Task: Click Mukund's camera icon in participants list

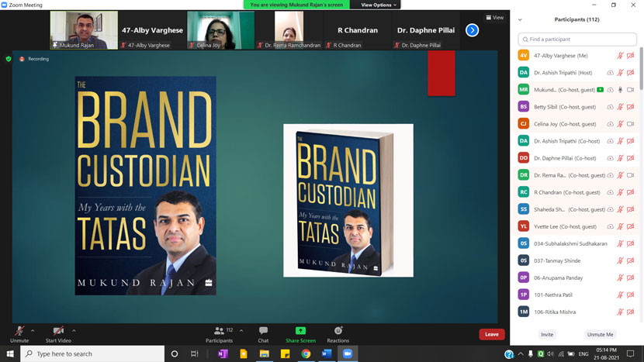Action: click(x=631, y=90)
